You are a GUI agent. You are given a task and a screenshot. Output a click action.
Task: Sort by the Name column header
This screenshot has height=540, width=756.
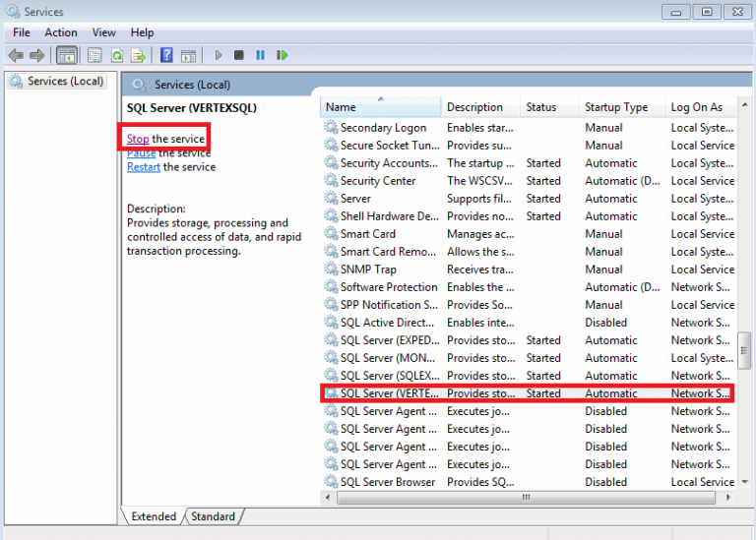pos(380,107)
